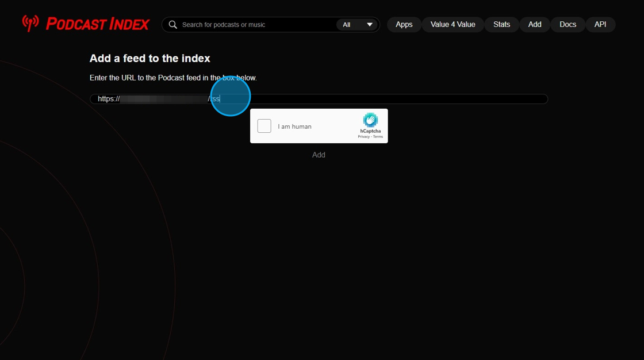This screenshot has height=360, width=644.
Task: Go to the Stats page
Action: click(501, 25)
